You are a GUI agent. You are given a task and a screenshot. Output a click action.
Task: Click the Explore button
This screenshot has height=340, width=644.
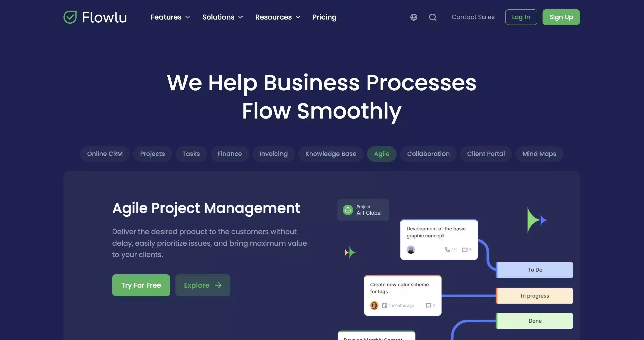point(203,285)
